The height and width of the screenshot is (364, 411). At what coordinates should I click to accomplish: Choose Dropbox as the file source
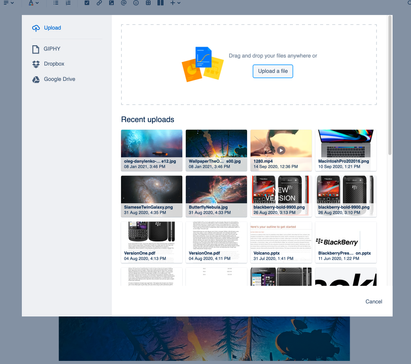coord(48,64)
